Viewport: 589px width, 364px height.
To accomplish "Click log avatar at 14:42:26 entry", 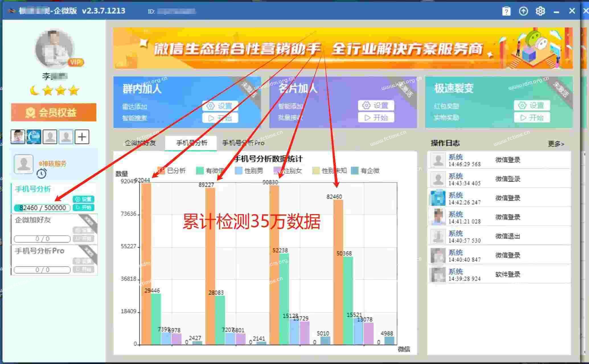I will [438, 198].
